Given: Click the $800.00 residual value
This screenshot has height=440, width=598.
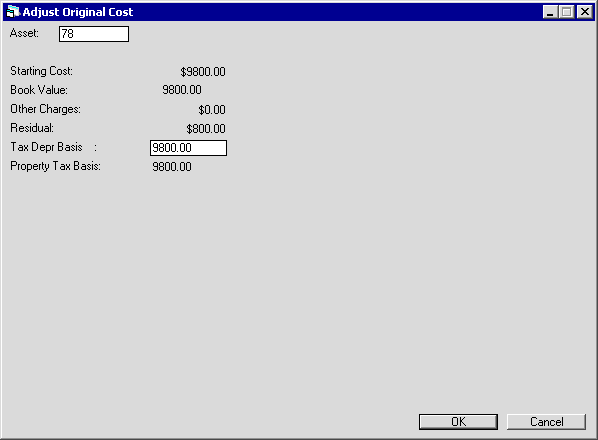Looking at the screenshot, I should [x=206, y=129].
